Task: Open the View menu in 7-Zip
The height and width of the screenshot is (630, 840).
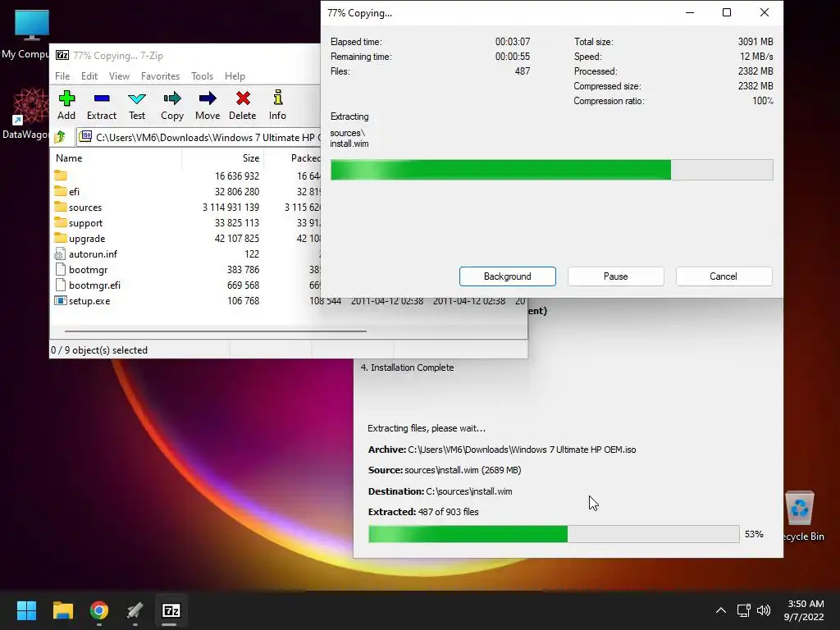Action: click(120, 76)
